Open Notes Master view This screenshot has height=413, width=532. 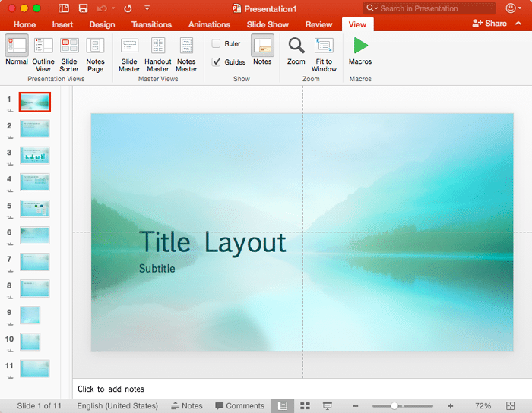(x=186, y=54)
